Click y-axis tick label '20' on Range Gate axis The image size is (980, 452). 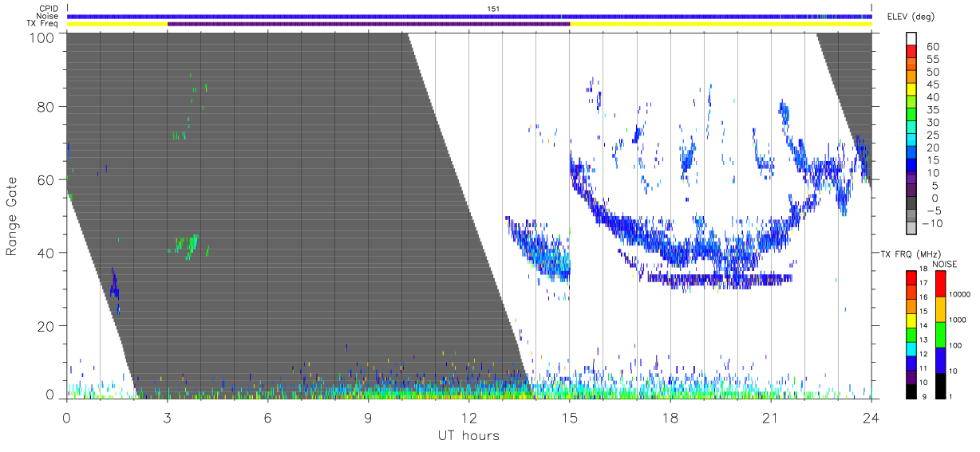tap(46, 326)
